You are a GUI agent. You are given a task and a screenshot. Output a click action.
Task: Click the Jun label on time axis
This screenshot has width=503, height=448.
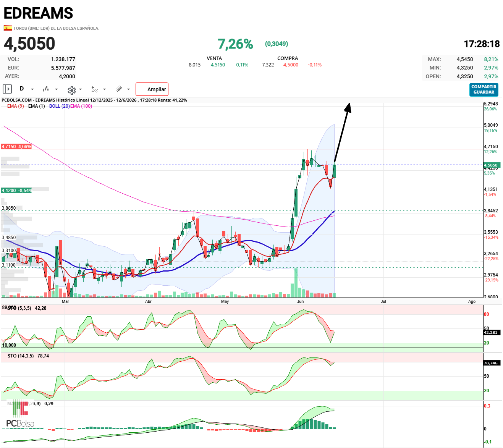click(301, 301)
